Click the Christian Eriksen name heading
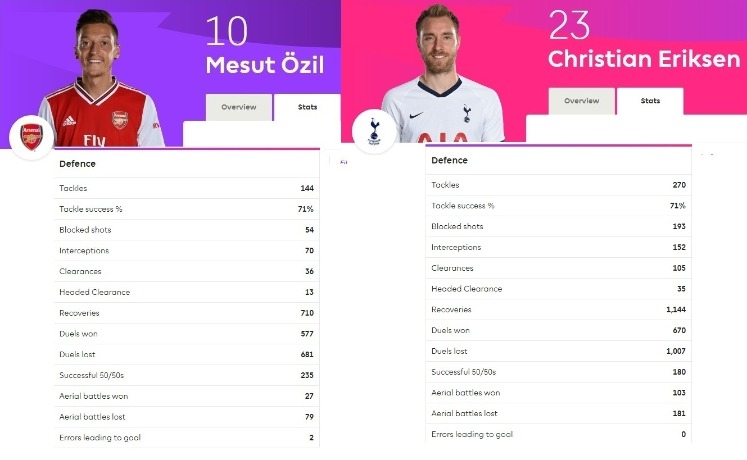Viewport: 747px width, 460px height. pos(644,59)
